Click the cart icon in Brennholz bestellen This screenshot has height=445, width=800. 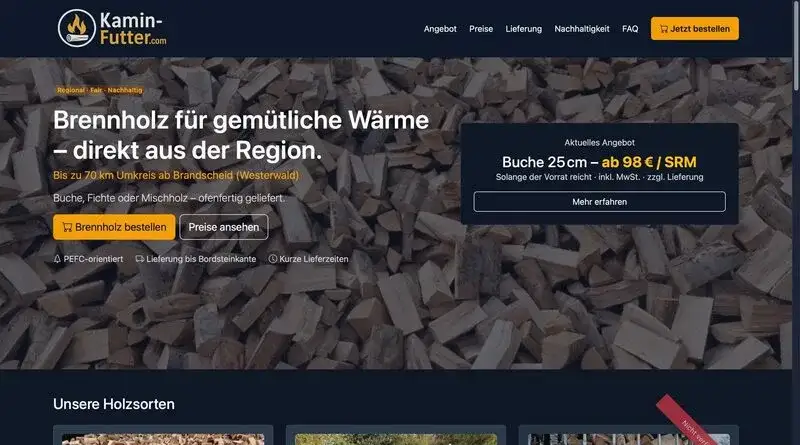67,227
